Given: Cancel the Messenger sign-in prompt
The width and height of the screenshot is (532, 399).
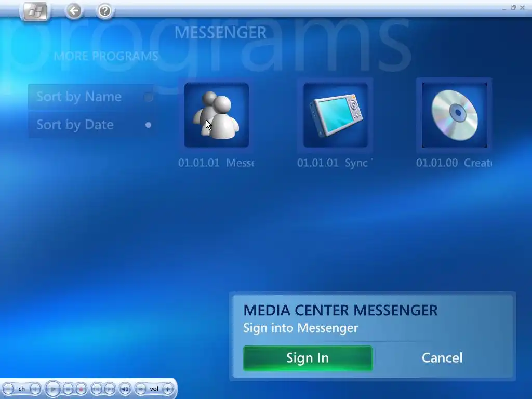Looking at the screenshot, I should click(x=442, y=358).
